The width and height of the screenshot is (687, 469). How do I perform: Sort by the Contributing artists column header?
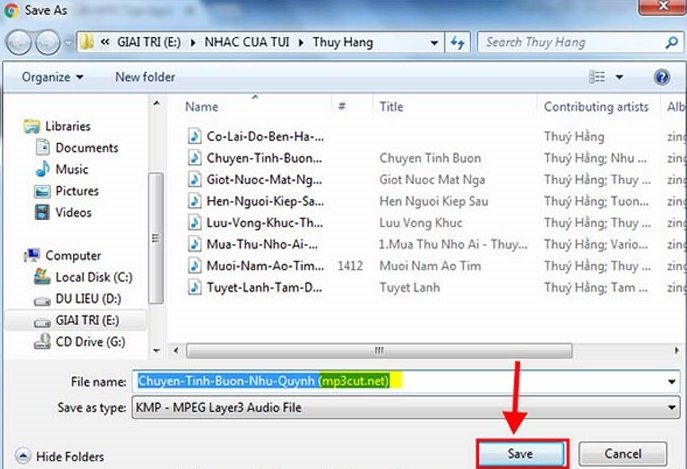point(596,107)
